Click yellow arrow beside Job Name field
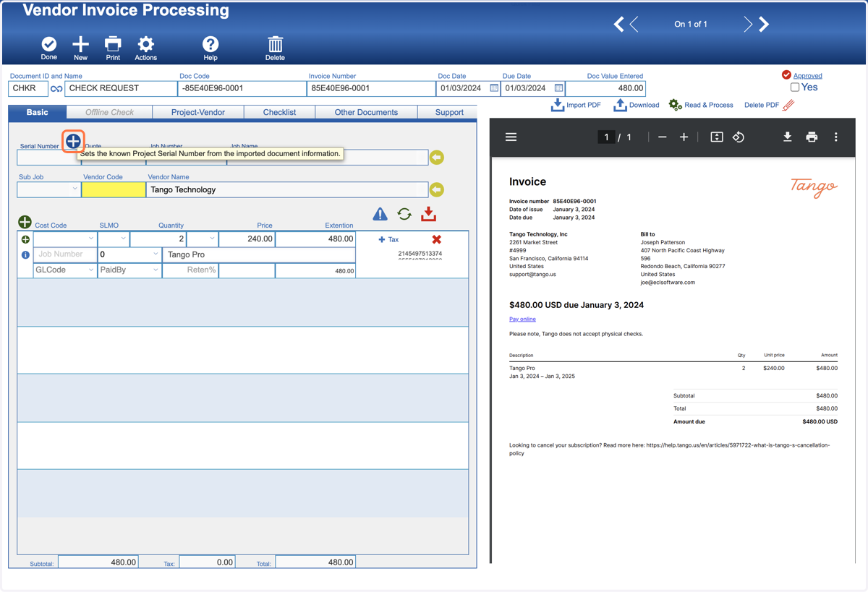 click(437, 157)
